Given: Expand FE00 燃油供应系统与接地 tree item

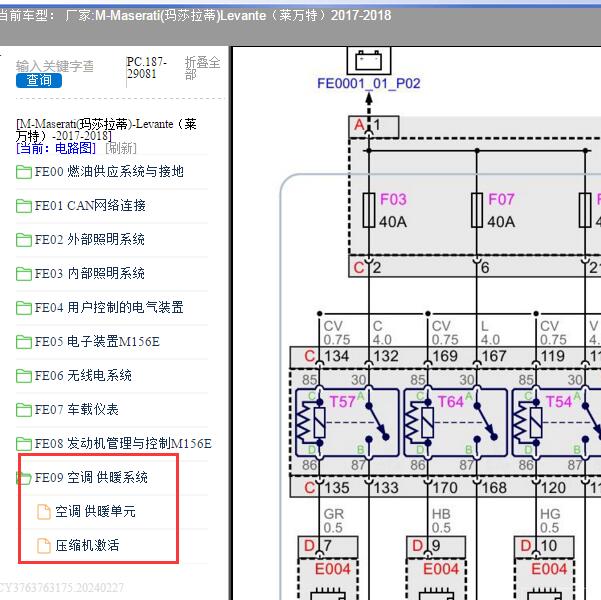Looking at the screenshot, I should 109,171.
